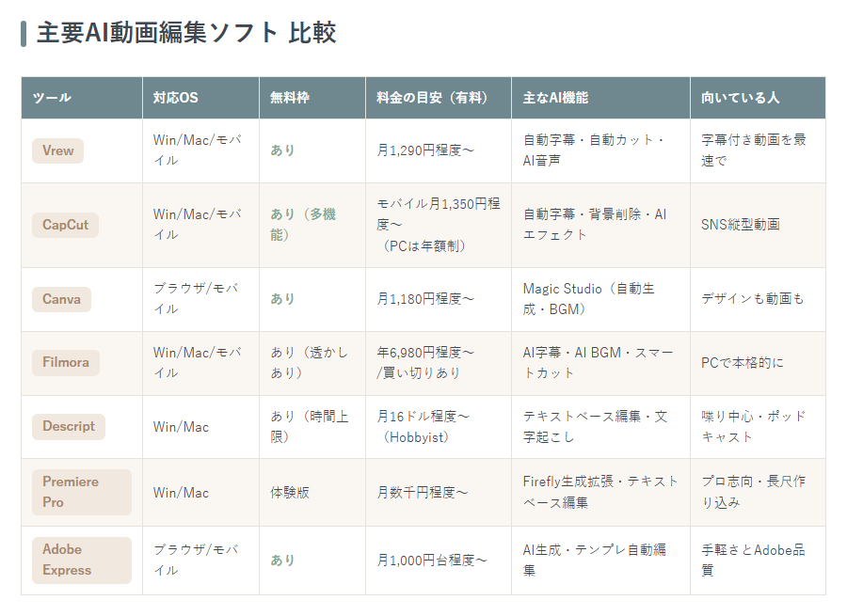Click CapCut's Win/Mac/モバイル OS cell

pyautogui.click(x=201, y=225)
